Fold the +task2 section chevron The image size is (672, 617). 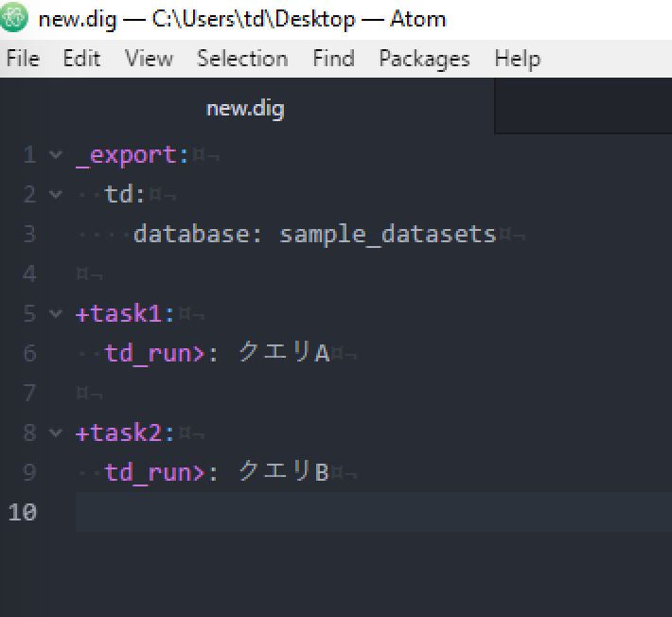(x=55, y=432)
